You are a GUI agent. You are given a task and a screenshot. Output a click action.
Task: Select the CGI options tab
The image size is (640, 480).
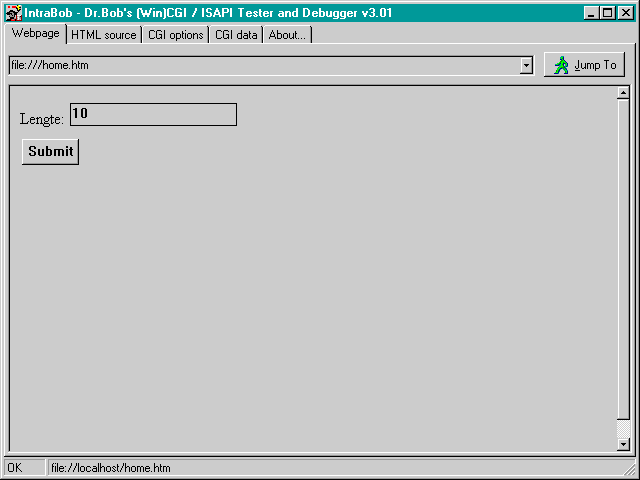pos(175,35)
